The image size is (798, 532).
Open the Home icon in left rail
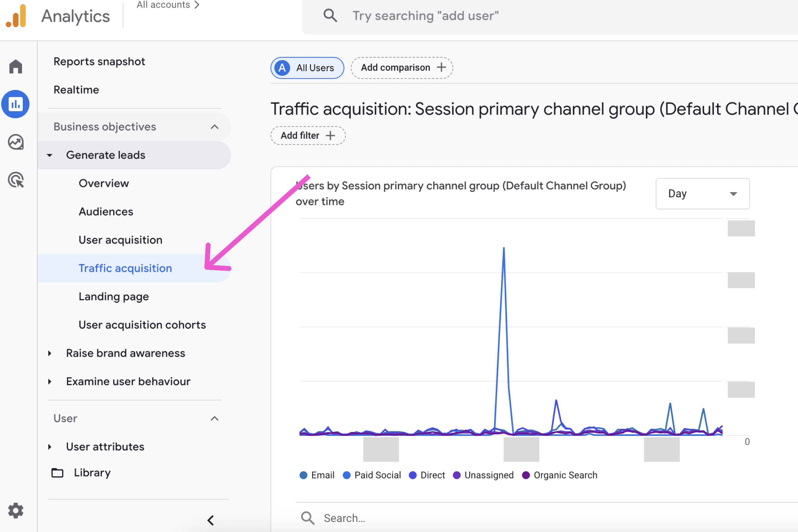[x=16, y=66]
